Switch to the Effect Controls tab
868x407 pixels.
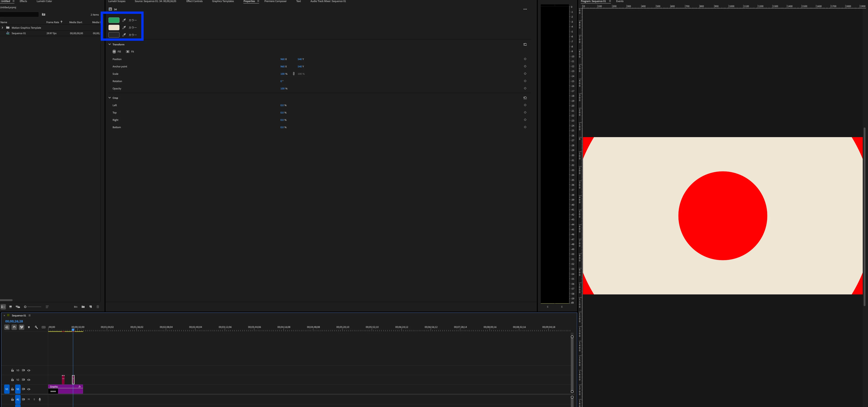pos(194,1)
